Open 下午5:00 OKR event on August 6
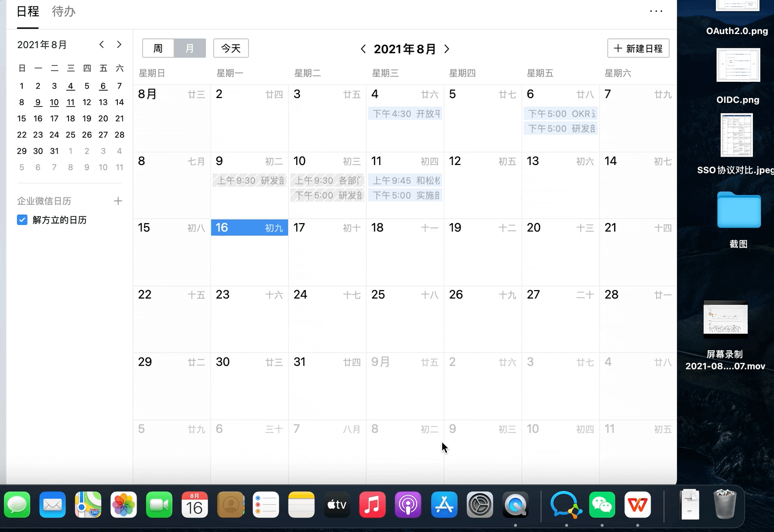 561,114
